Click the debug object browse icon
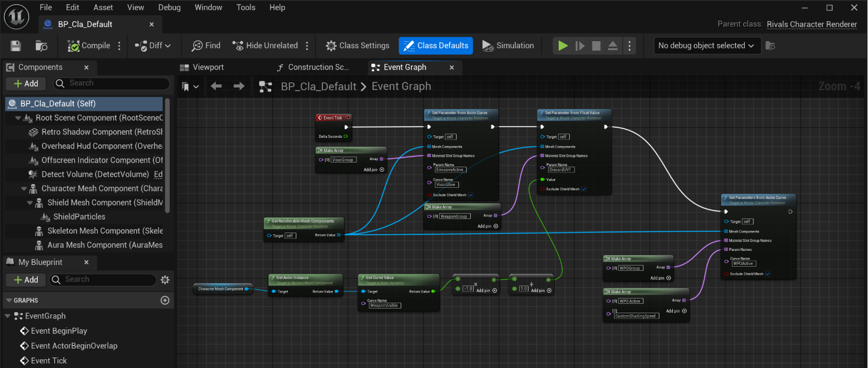The width and height of the screenshot is (868, 368). 770,45
